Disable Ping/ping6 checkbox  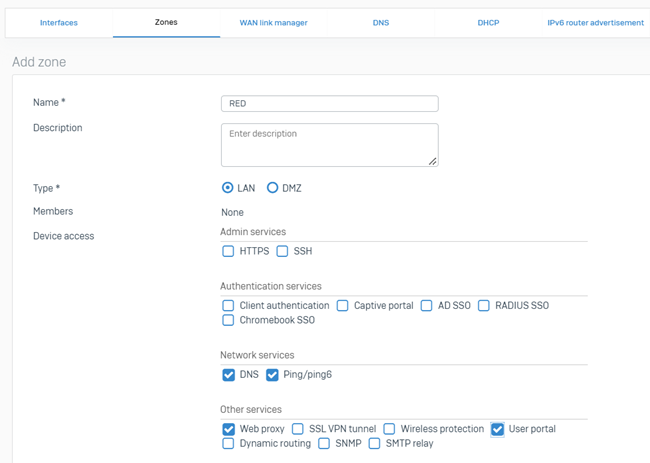coord(272,375)
